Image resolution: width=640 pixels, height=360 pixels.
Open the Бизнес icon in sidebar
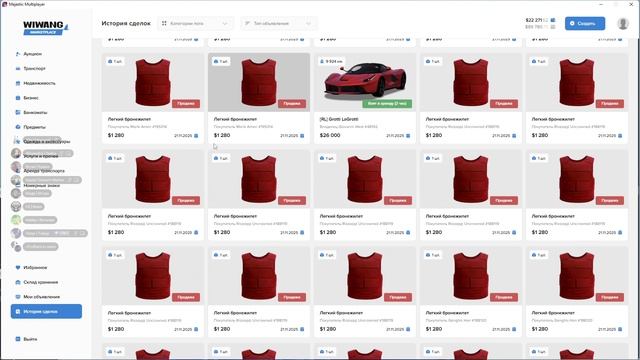coord(18,98)
